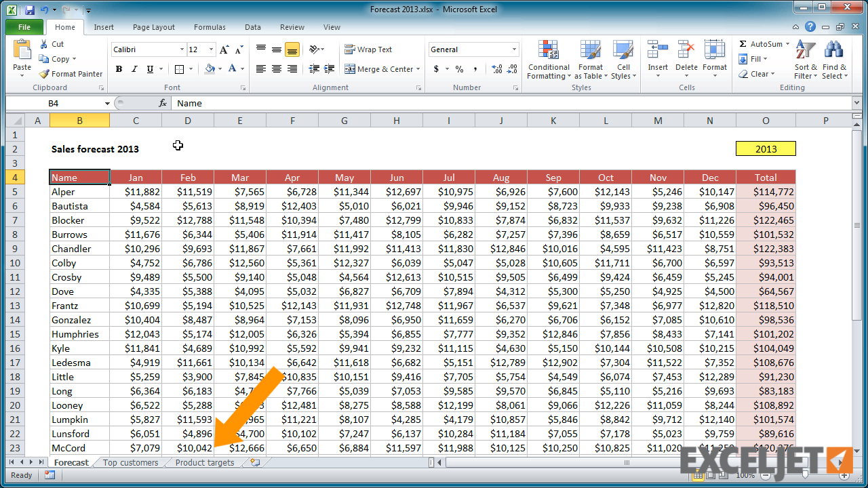Open the File menu button

[x=24, y=27]
